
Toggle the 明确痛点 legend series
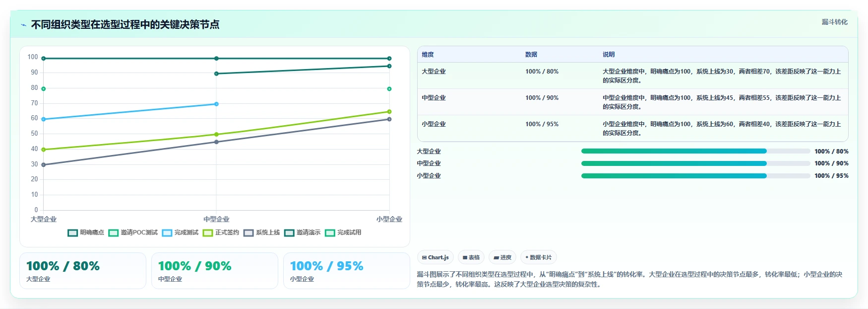point(86,232)
